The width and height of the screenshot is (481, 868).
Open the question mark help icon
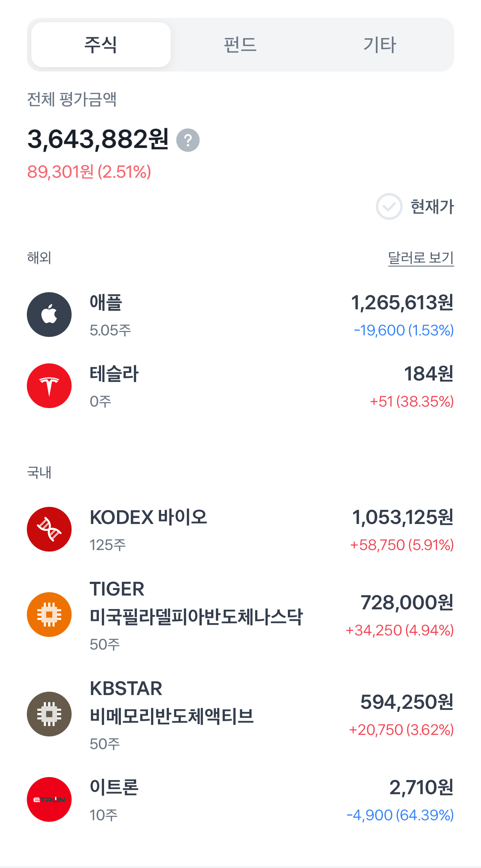188,140
